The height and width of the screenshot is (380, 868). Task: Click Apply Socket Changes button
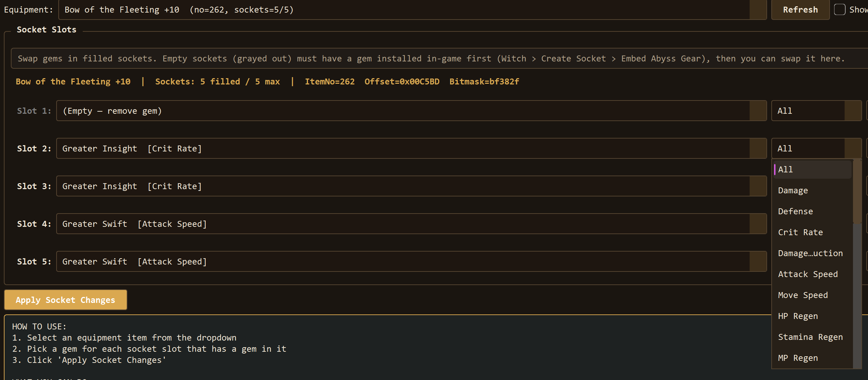[65, 300]
